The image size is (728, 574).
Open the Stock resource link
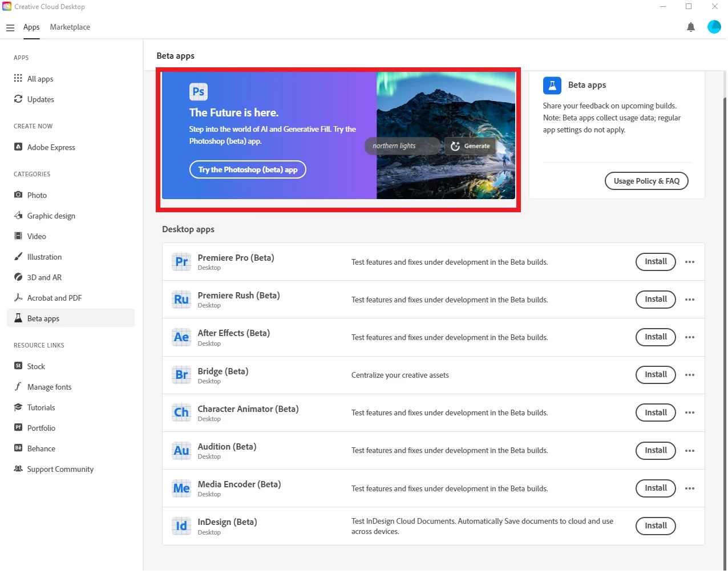click(71, 366)
